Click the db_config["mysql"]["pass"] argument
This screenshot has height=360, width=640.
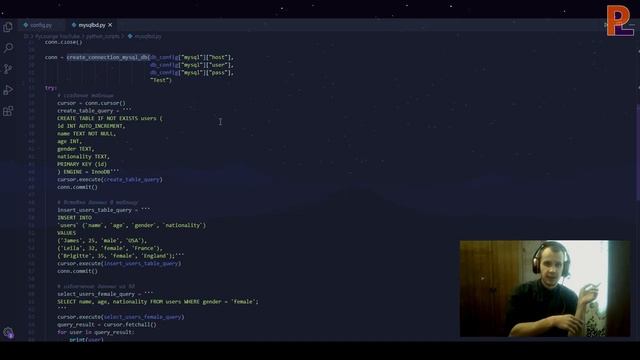[192, 73]
